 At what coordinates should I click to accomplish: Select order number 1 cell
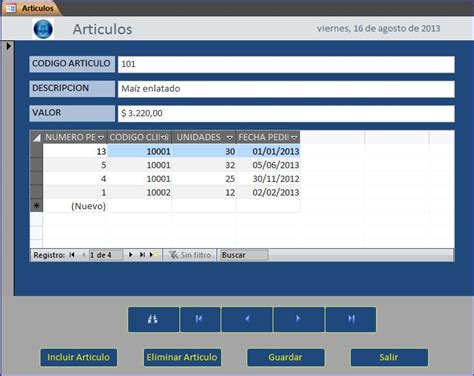tap(75, 192)
